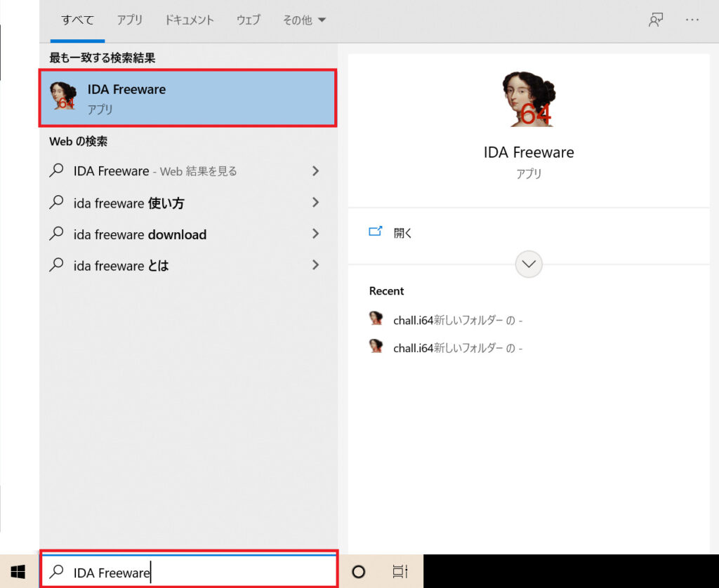Select the Cortana circle button on the taskbar
This screenshot has width=719, height=588.
point(358,572)
